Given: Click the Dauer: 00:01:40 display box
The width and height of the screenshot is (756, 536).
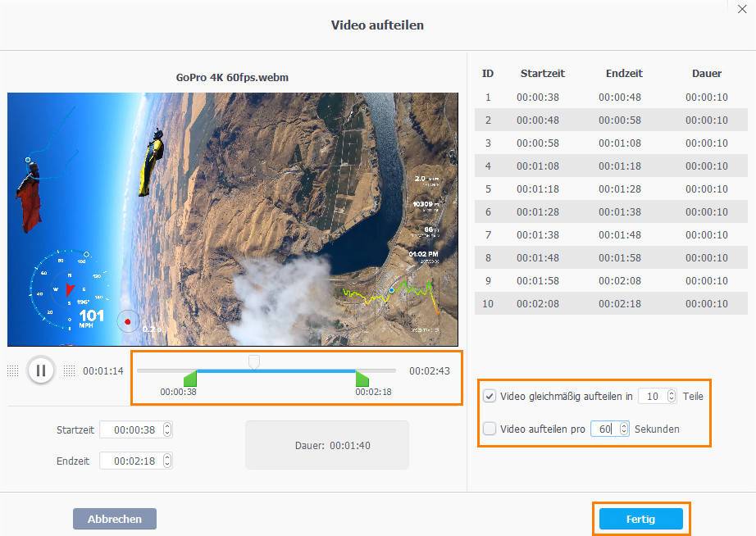Looking at the screenshot, I should click(x=327, y=445).
